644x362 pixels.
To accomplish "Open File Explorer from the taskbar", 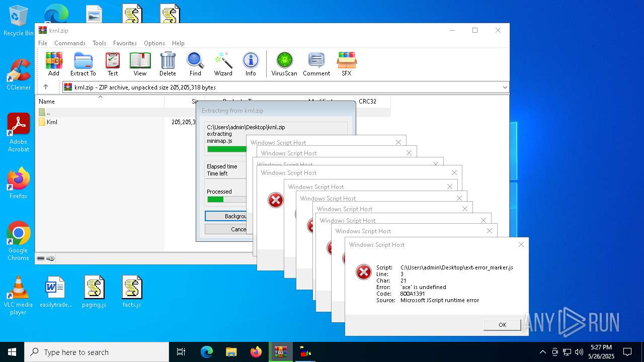I will 231,352.
